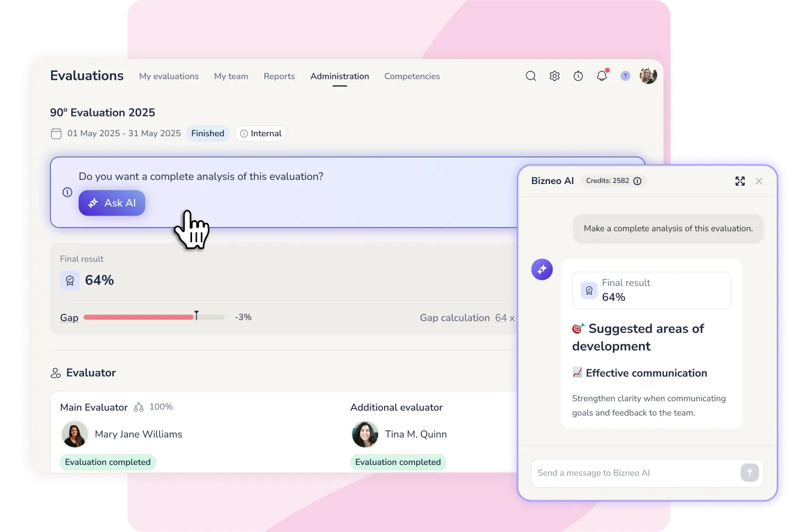Click the credits info icon in Bizneo AI
The height and width of the screenshot is (532, 798).
(637, 181)
